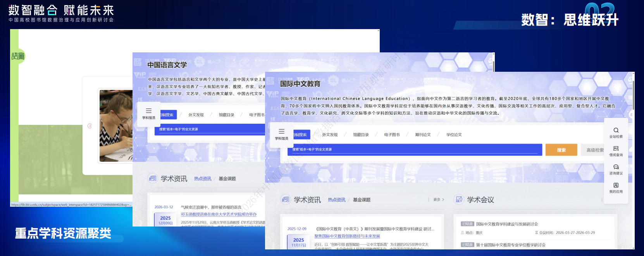Select 热点资讯 tab in 国际中文教育 window
The image size is (644, 256).
click(x=337, y=200)
